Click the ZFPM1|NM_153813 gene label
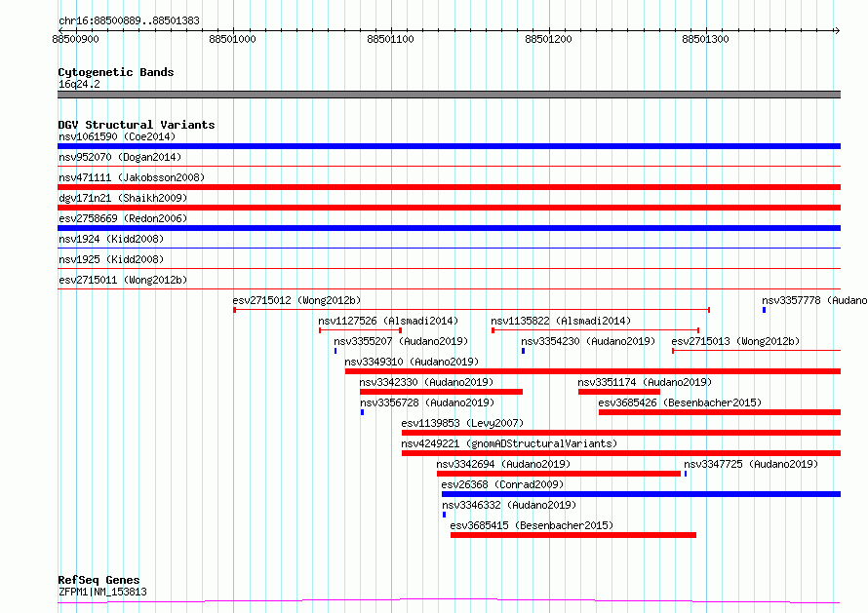Image resolution: width=868 pixels, height=613 pixels. click(102, 592)
